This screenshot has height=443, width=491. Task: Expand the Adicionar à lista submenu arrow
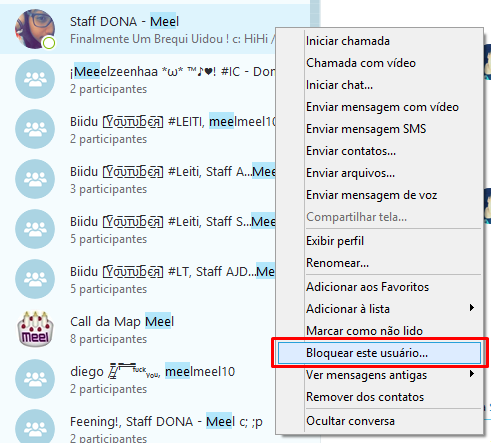472,308
